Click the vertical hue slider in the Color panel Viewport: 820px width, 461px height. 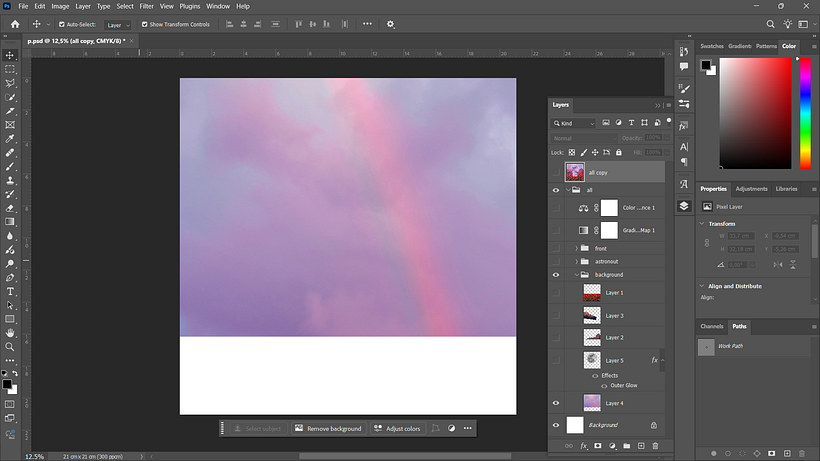[x=805, y=113]
